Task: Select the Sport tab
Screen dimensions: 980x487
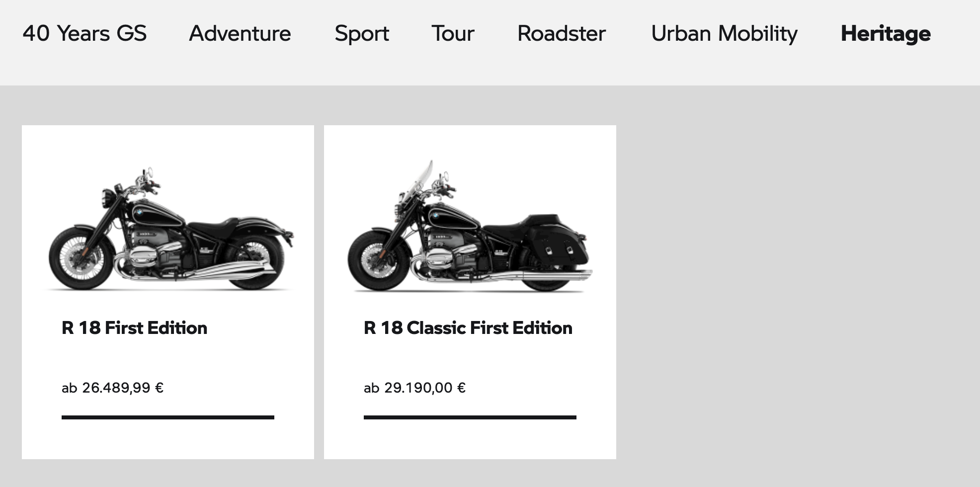Action: pos(362,34)
